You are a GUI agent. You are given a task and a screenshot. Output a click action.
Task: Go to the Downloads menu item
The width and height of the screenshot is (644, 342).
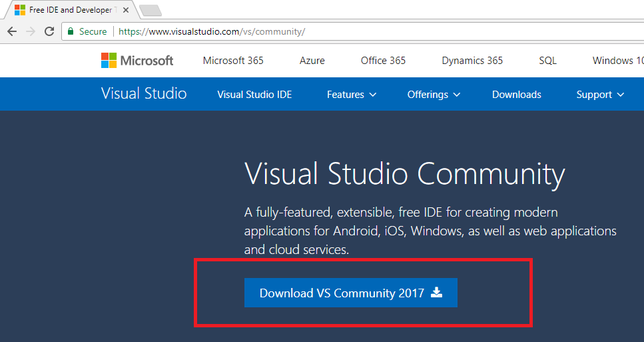[x=517, y=95]
